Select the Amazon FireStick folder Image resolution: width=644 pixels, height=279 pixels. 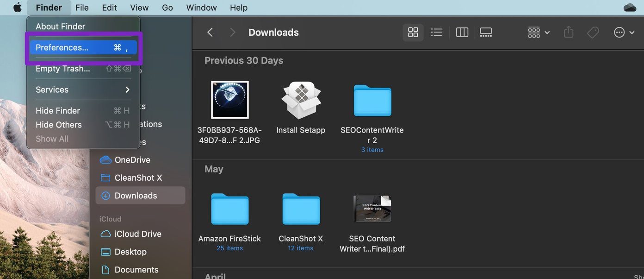(229, 217)
